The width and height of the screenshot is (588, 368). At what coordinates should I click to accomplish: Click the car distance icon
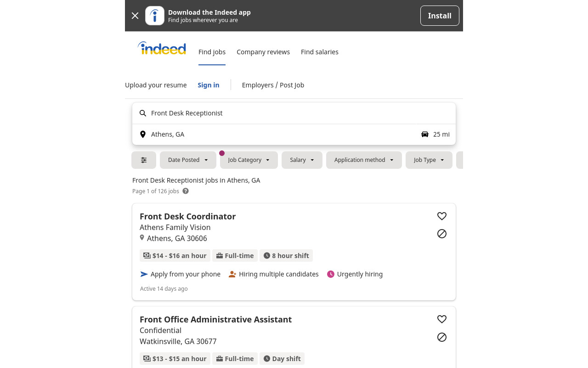(425, 134)
